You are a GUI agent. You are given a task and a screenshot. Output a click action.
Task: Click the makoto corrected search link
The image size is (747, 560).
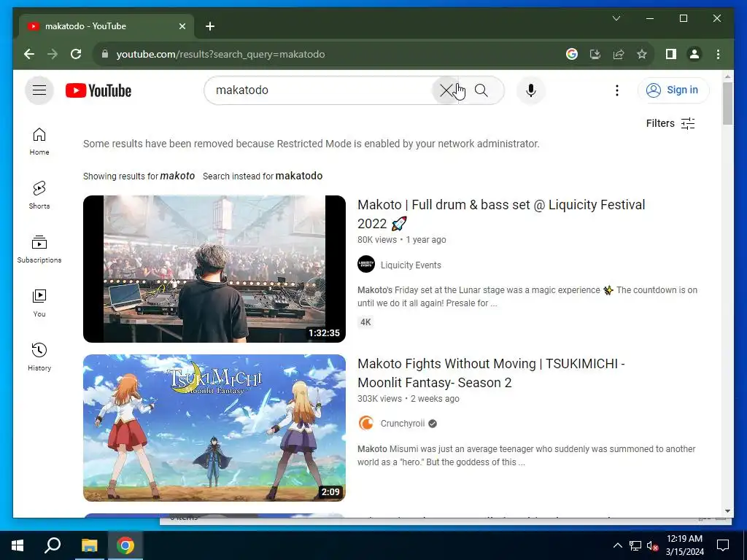(177, 176)
